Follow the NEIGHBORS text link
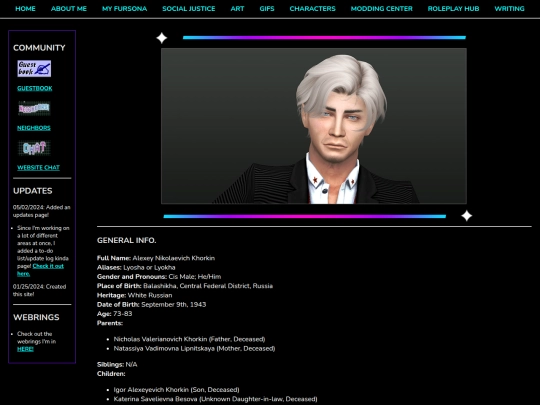 coord(34,128)
